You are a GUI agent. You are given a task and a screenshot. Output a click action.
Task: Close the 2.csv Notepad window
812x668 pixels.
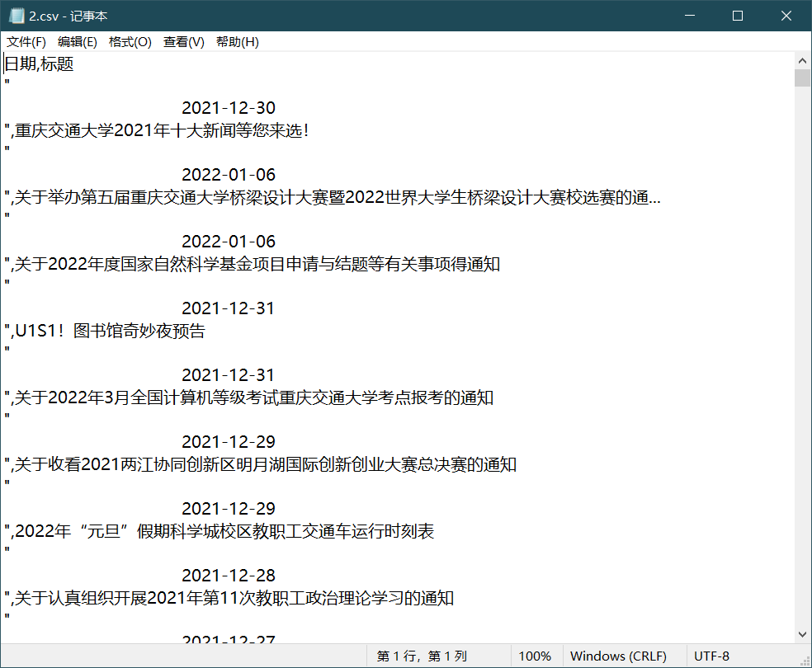coord(786,16)
